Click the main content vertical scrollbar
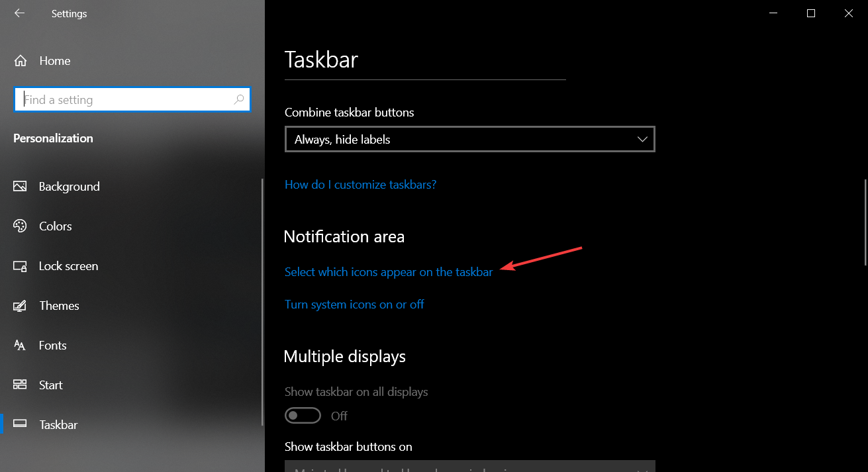This screenshot has height=472, width=868. pyautogui.click(x=865, y=222)
